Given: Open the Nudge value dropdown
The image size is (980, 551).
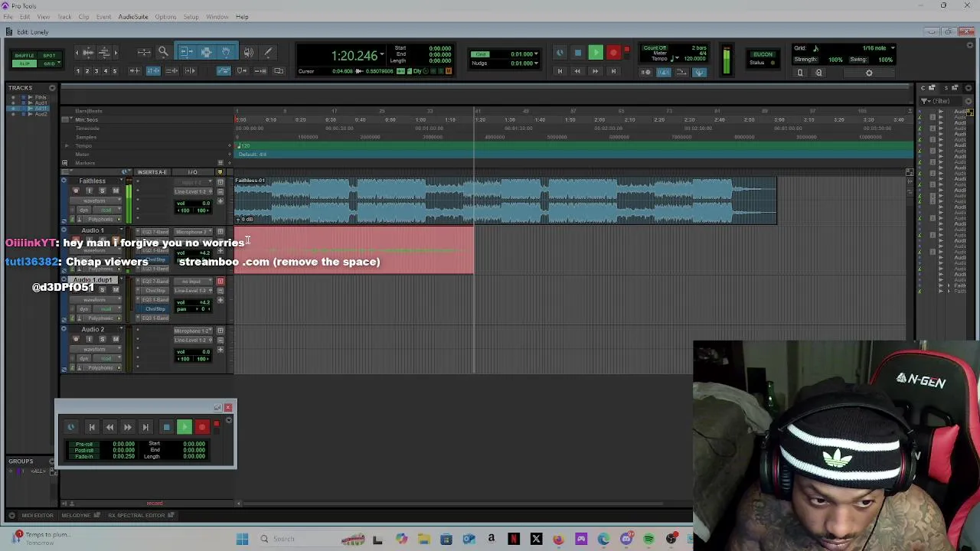Looking at the screenshot, I should (x=536, y=64).
